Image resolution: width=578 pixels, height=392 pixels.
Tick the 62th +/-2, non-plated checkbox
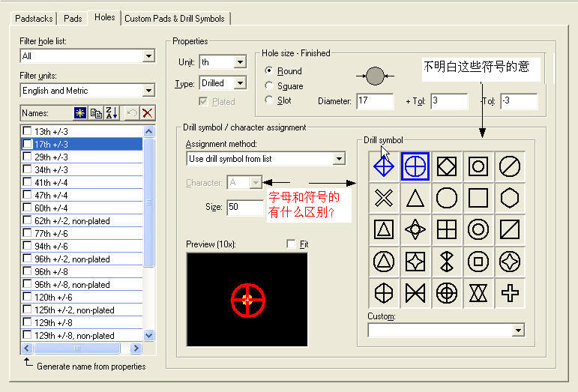click(x=27, y=220)
